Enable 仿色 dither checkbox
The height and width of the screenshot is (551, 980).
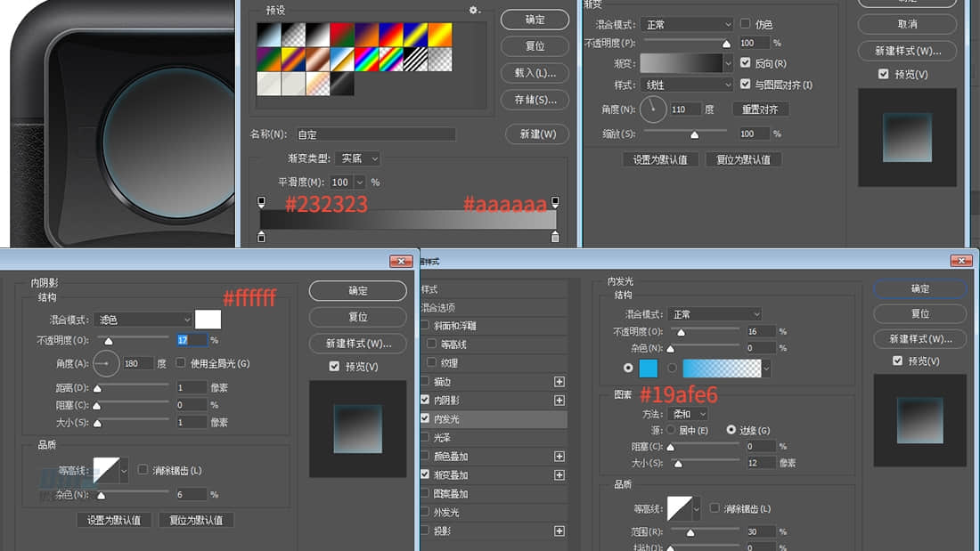(x=745, y=24)
